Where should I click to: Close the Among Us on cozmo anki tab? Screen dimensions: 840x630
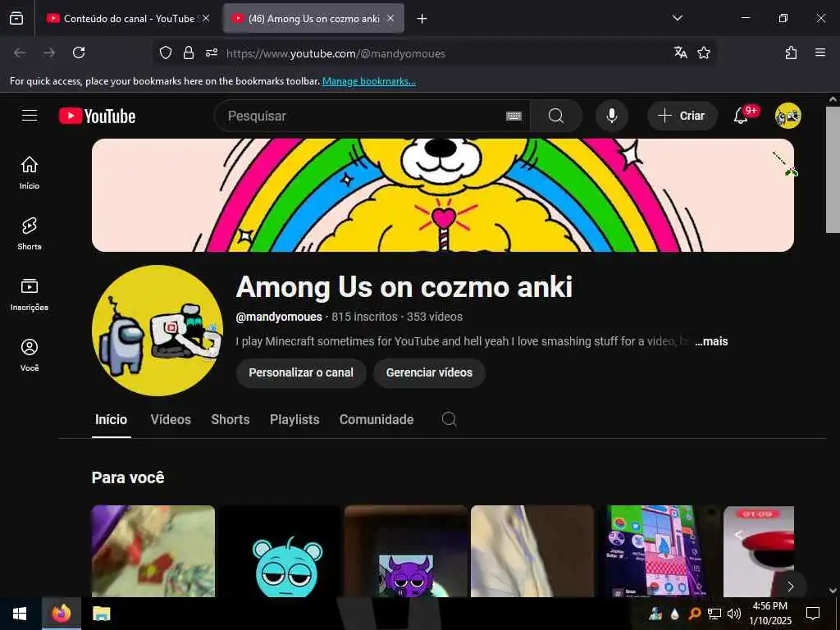coord(390,18)
